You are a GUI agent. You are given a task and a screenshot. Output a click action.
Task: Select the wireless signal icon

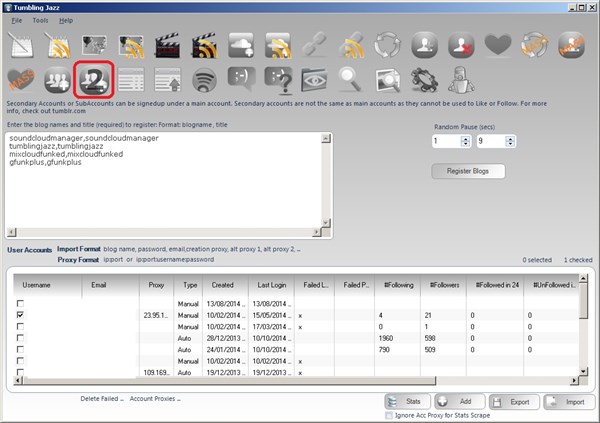click(x=204, y=80)
